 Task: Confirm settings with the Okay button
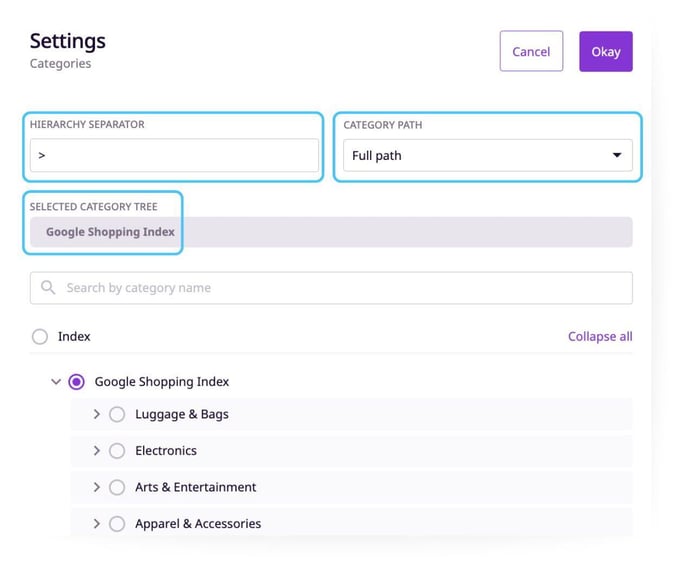(x=606, y=51)
